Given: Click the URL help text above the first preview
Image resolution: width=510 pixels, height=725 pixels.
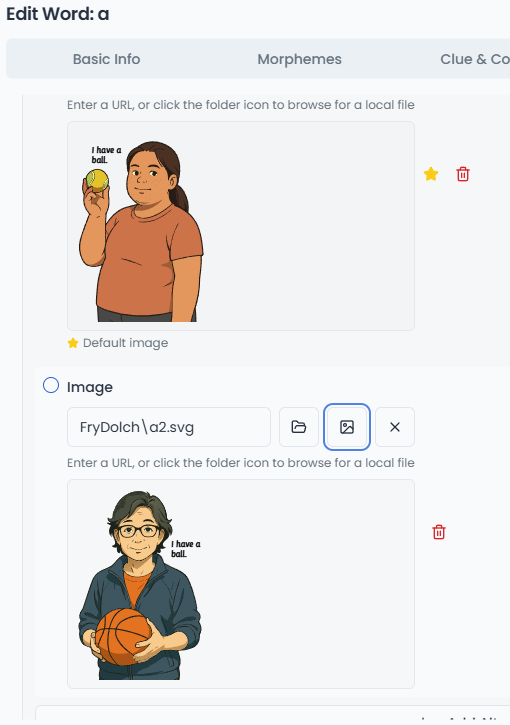Looking at the screenshot, I should tap(241, 105).
